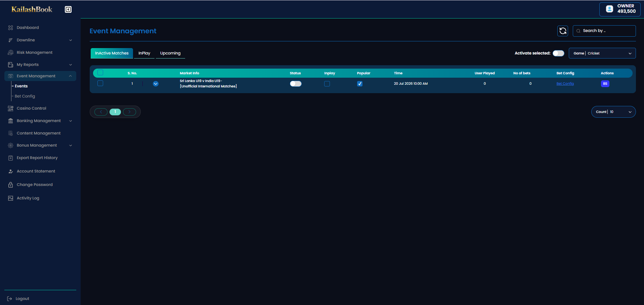Open the Bet Config link in table row
This screenshot has height=305, width=644.
[x=565, y=84]
